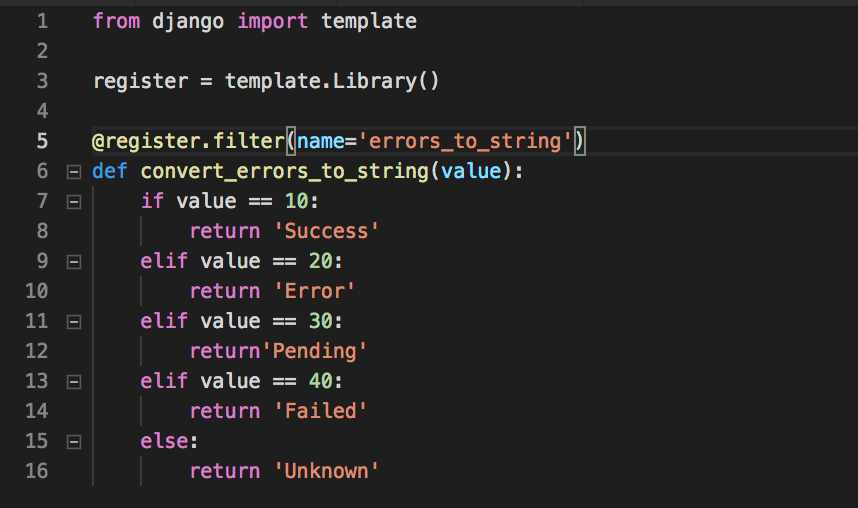The height and width of the screenshot is (508, 858).
Task: Collapse the 'elif value == 20' fold marker
Action: [x=74, y=262]
